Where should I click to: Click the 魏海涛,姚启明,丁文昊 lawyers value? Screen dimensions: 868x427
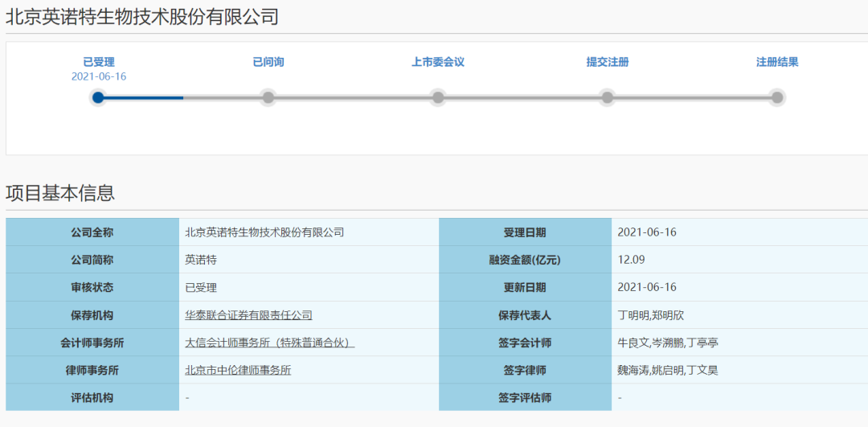pos(668,371)
